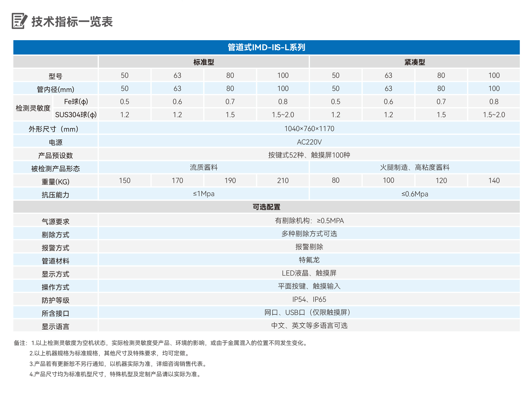Click the ≤1Mpa pressure rating cell
This screenshot has width=532, height=400.
[204, 194]
